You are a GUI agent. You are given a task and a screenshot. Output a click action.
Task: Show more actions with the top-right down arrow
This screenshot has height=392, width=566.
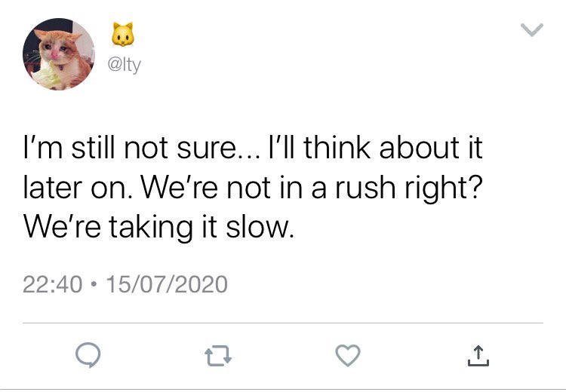point(532,30)
